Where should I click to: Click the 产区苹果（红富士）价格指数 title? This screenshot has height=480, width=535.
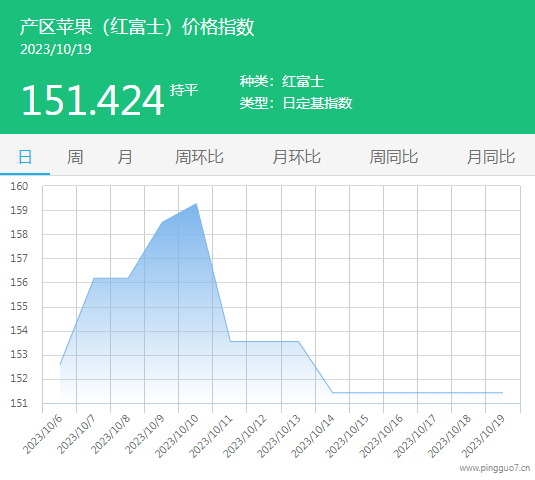pyautogui.click(x=137, y=27)
